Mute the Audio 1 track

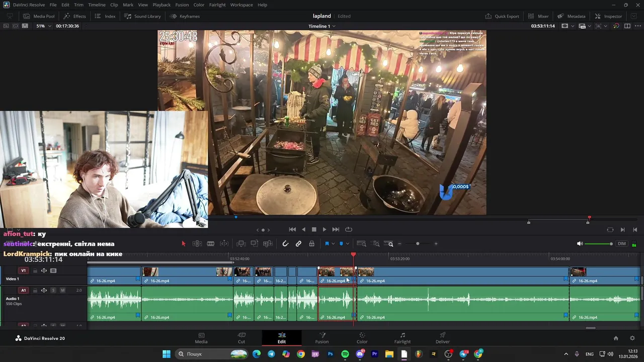click(x=62, y=290)
